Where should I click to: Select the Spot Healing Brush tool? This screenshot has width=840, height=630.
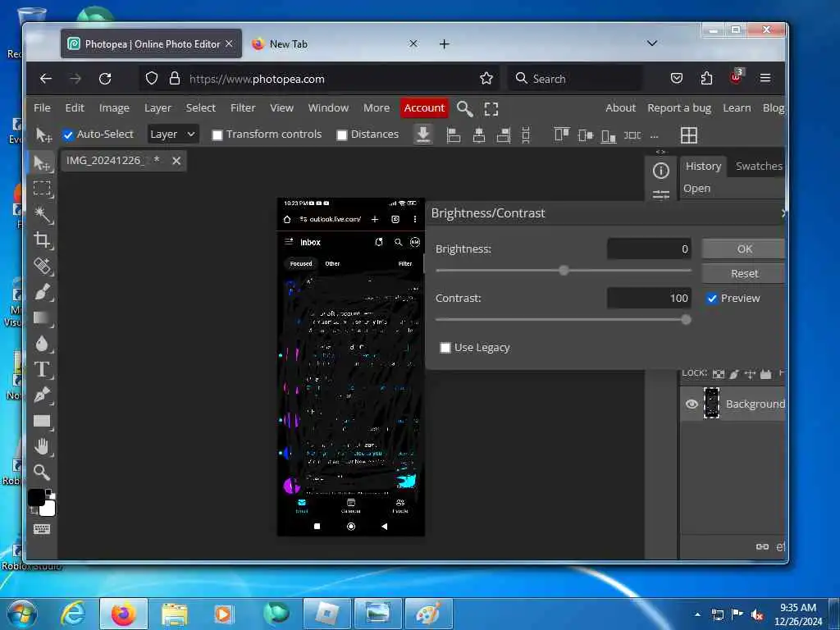42,266
